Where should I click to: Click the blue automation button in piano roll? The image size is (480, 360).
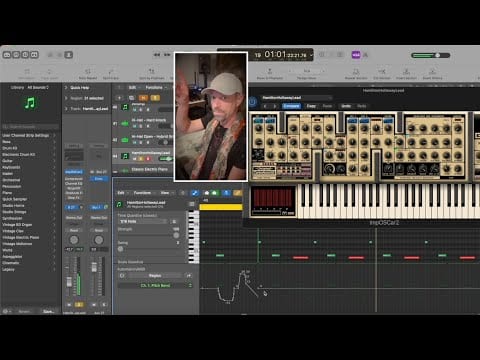[x=195, y=193]
